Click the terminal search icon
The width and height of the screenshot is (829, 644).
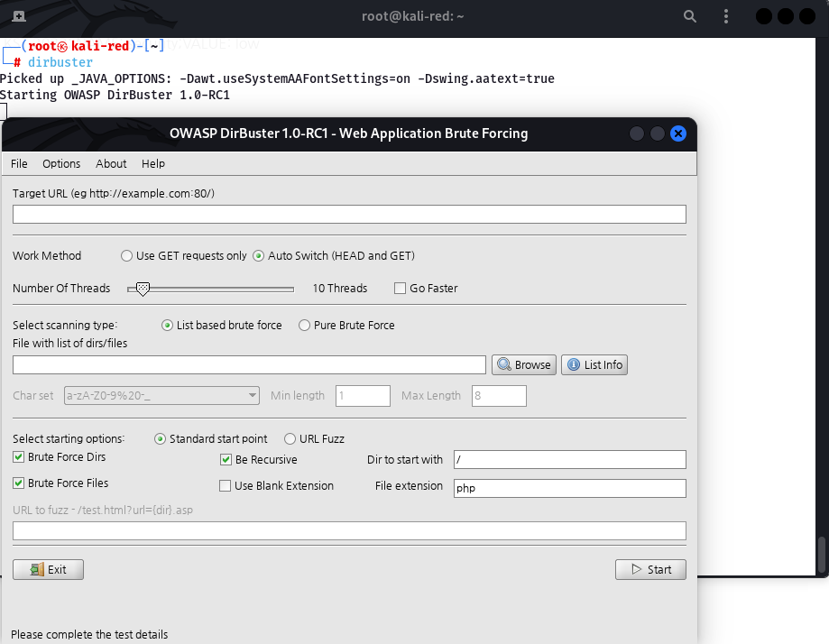point(689,16)
